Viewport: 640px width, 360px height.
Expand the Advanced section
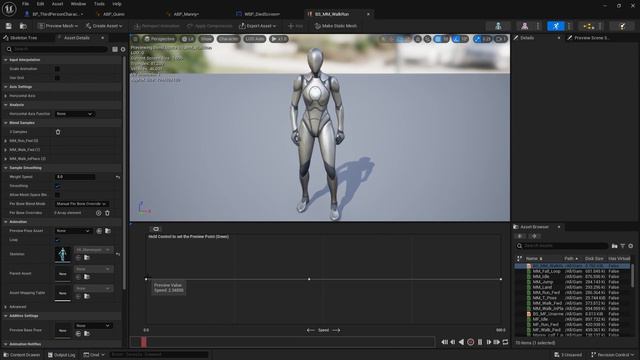click(6, 307)
